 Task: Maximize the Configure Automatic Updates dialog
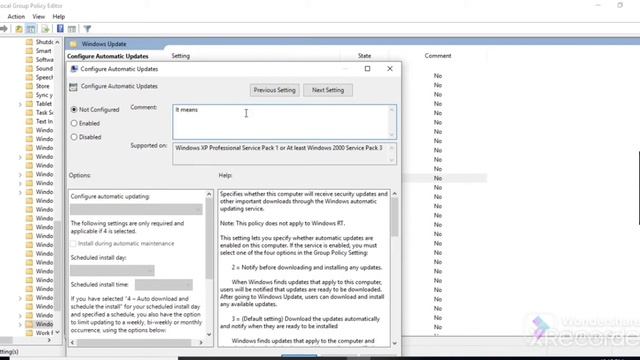(x=367, y=69)
